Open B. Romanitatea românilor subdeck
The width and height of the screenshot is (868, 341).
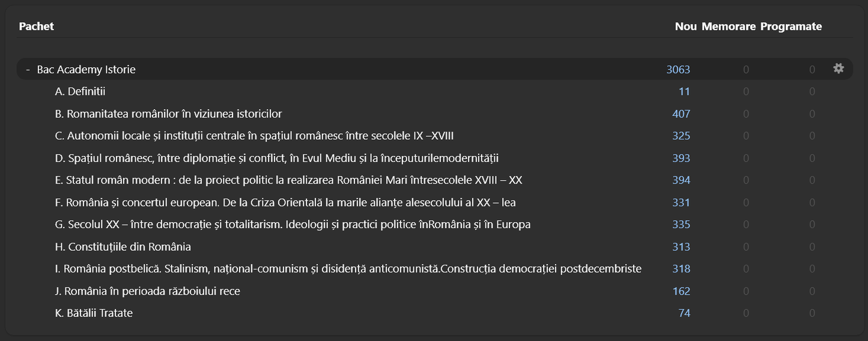[168, 114]
